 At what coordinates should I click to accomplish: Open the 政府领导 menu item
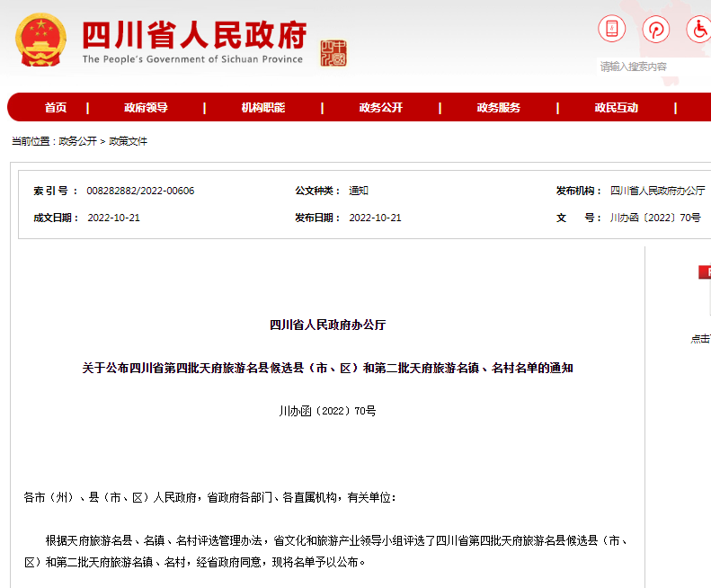click(x=146, y=108)
